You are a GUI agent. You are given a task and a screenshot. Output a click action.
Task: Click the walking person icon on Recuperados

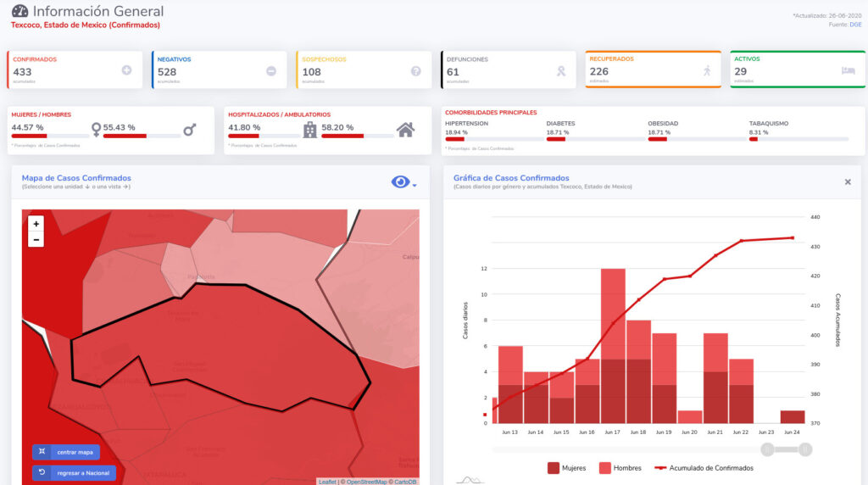click(x=706, y=71)
